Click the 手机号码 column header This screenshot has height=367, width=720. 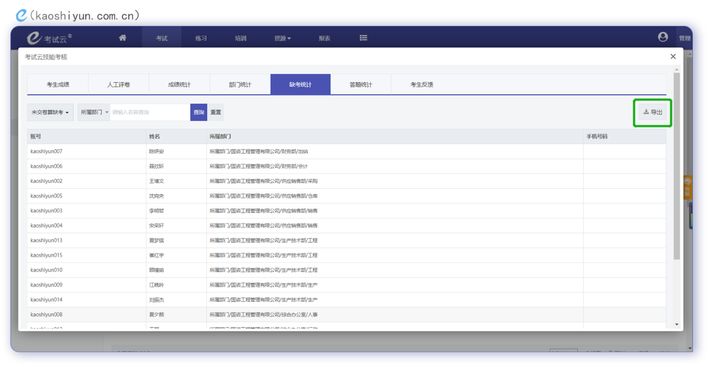click(x=624, y=136)
